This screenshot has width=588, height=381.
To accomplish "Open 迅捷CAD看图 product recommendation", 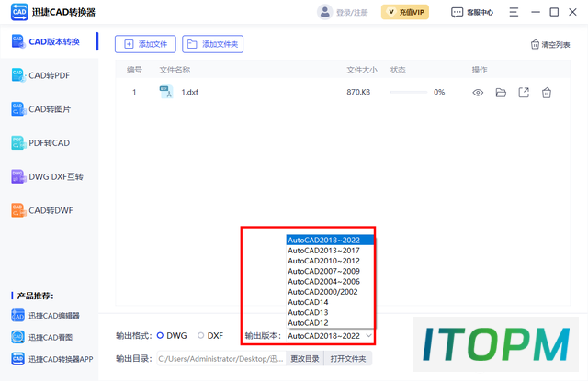I will (42, 337).
